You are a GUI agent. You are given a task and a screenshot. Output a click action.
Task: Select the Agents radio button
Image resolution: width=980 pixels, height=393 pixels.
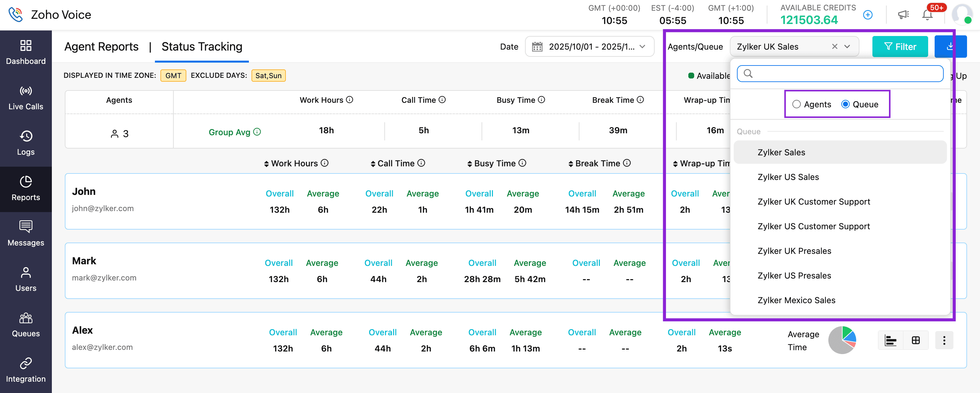click(x=796, y=104)
